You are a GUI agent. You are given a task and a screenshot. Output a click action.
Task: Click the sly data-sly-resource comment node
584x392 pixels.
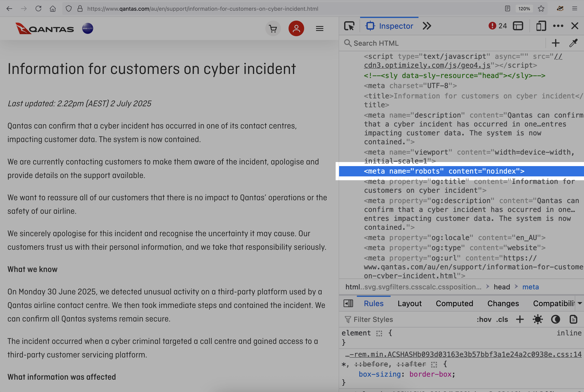click(454, 76)
